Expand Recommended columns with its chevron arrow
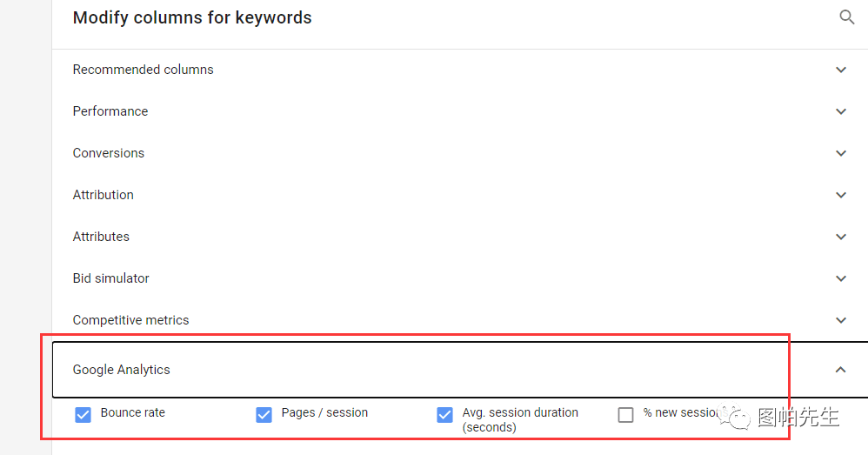Viewport: 868px width, 455px height. (841, 70)
